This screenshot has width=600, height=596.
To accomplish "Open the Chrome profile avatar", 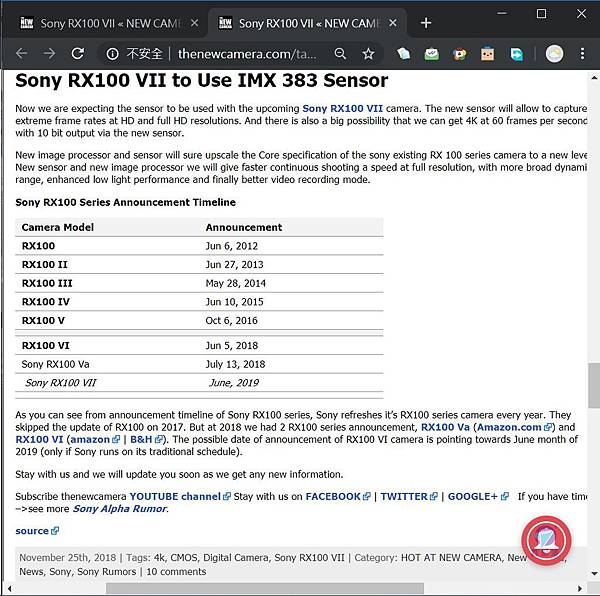I will click(554, 54).
